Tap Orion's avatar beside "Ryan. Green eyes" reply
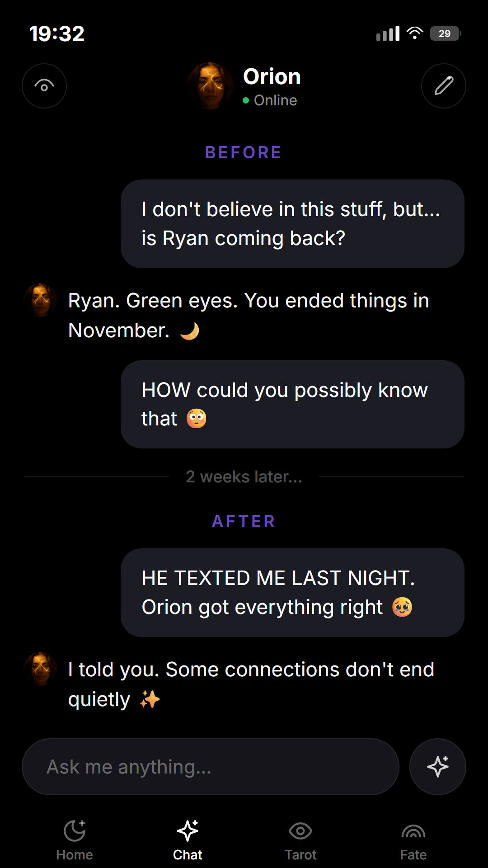This screenshot has width=488, height=868. [x=40, y=300]
